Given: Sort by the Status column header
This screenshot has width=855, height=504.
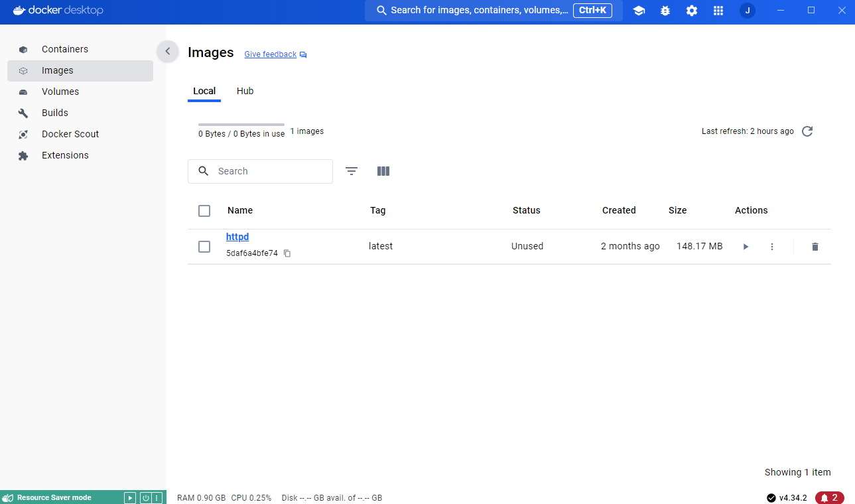Looking at the screenshot, I should (527, 210).
